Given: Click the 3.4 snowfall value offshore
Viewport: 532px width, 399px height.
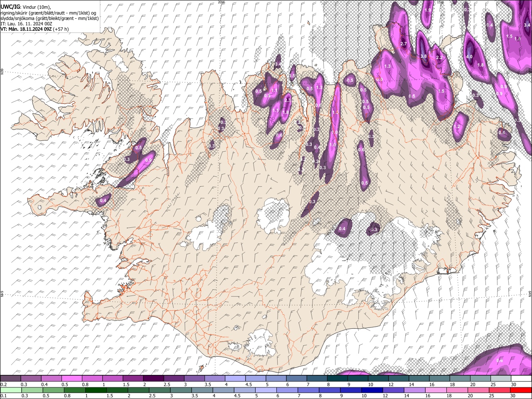Looking at the screenshot, I should tap(527, 25).
